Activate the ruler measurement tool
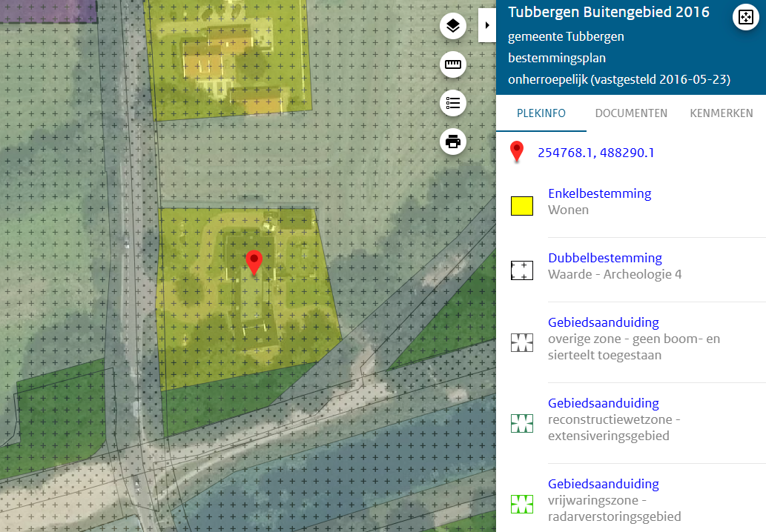This screenshot has height=532, width=766. pos(453,64)
